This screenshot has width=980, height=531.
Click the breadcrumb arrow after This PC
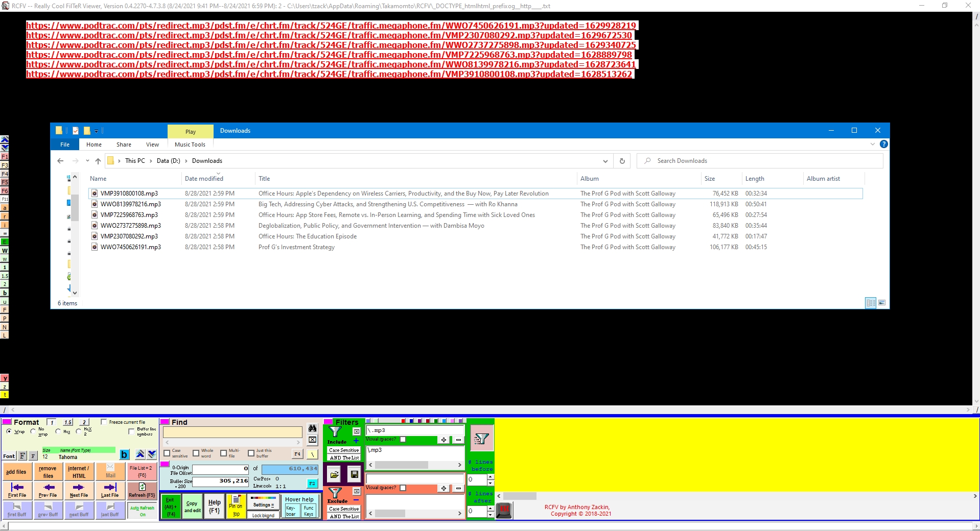(x=151, y=161)
